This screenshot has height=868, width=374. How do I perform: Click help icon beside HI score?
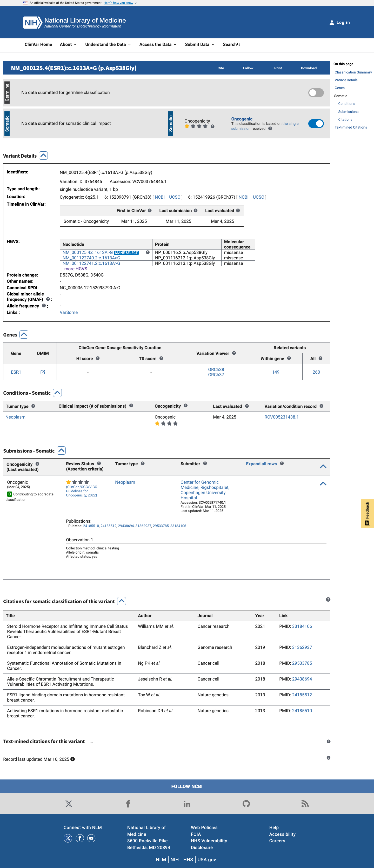coord(98,359)
